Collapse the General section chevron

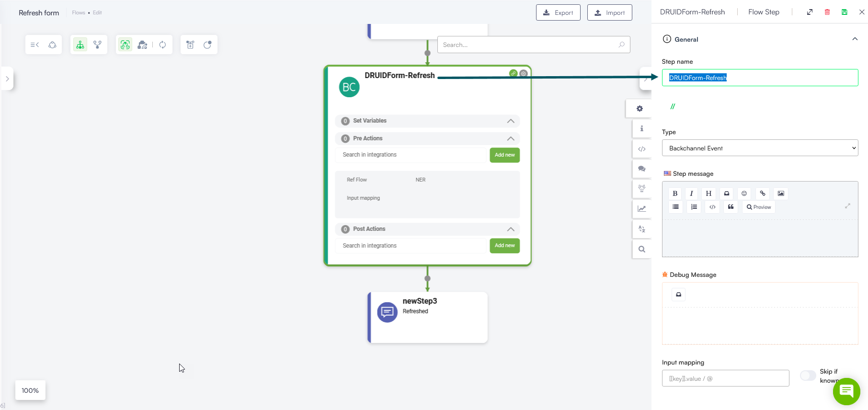coord(855,39)
